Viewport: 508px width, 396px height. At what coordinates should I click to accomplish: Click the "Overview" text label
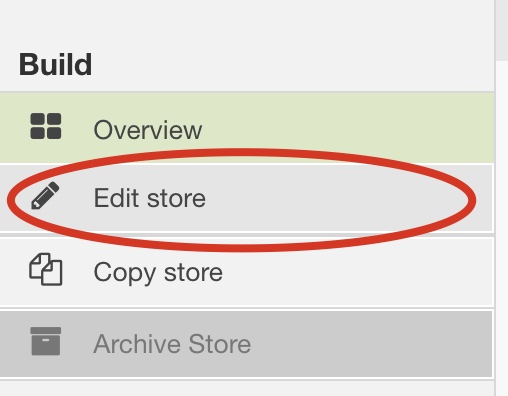pyautogui.click(x=148, y=130)
